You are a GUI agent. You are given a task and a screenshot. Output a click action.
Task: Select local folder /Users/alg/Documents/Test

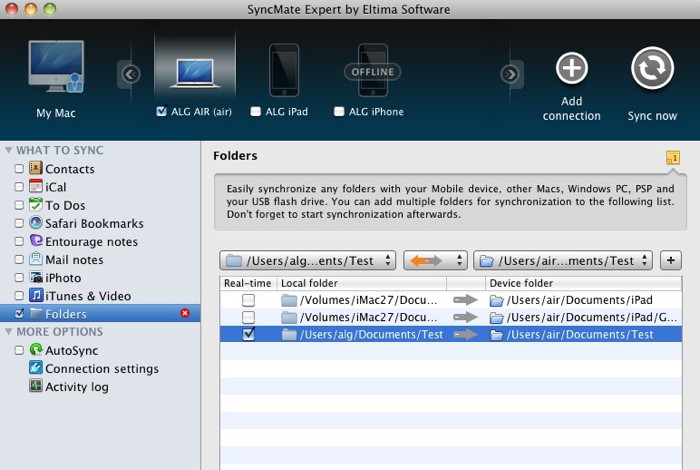[371, 335]
